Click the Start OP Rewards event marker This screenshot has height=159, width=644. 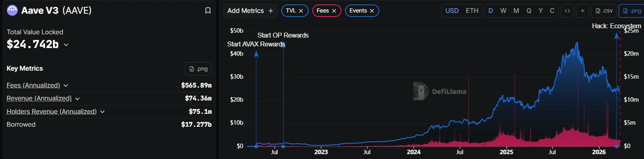(x=283, y=146)
